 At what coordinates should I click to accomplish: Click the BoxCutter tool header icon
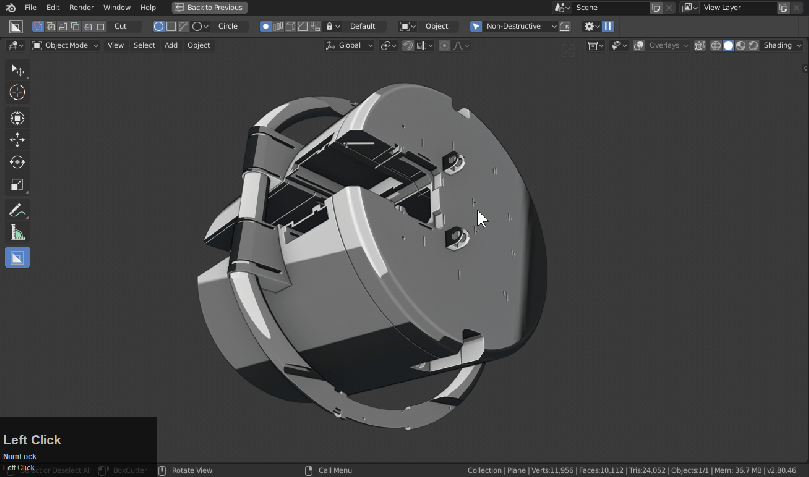point(15,26)
